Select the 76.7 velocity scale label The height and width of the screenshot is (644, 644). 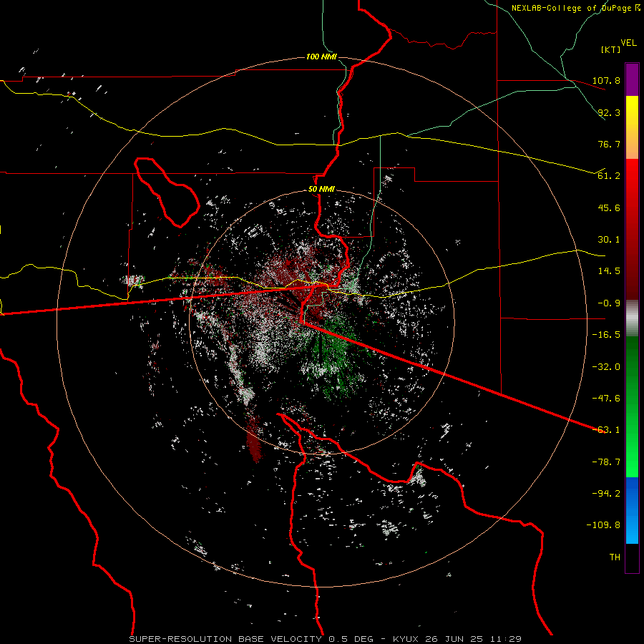(x=609, y=144)
